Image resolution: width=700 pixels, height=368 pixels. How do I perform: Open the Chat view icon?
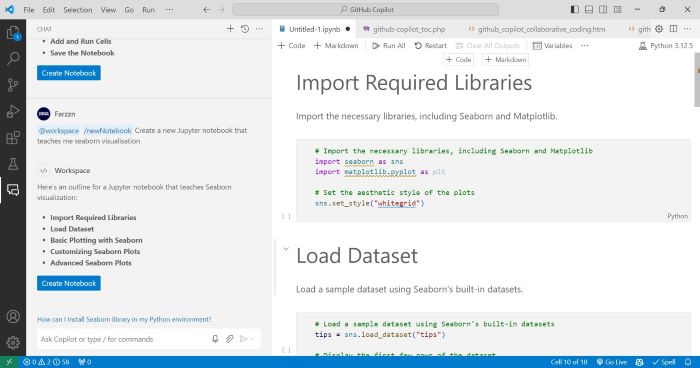[x=13, y=190]
